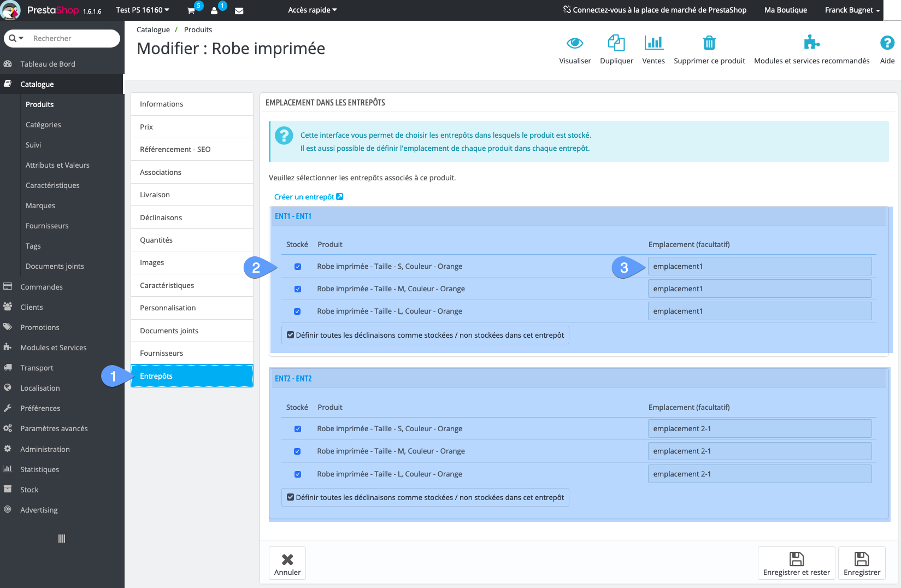Click the shopping cart orders icon

[x=191, y=10]
